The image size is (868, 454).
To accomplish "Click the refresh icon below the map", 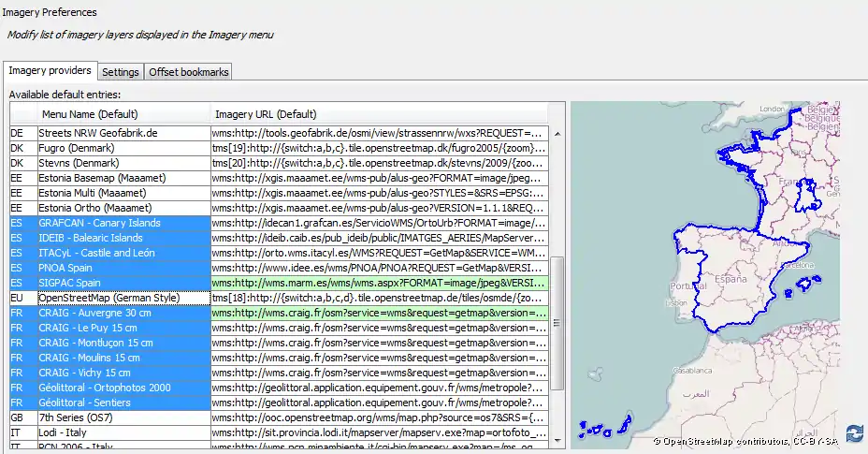I will coord(854,433).
